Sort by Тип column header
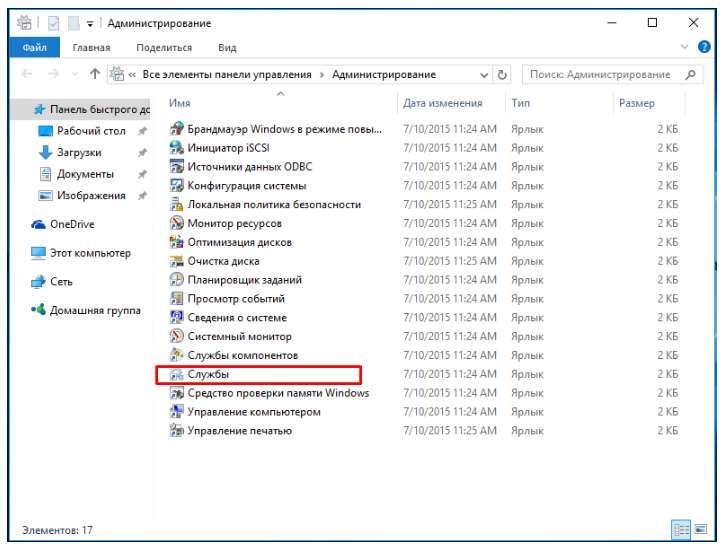Viewport: 724px width, 546px height. point(520,103)
